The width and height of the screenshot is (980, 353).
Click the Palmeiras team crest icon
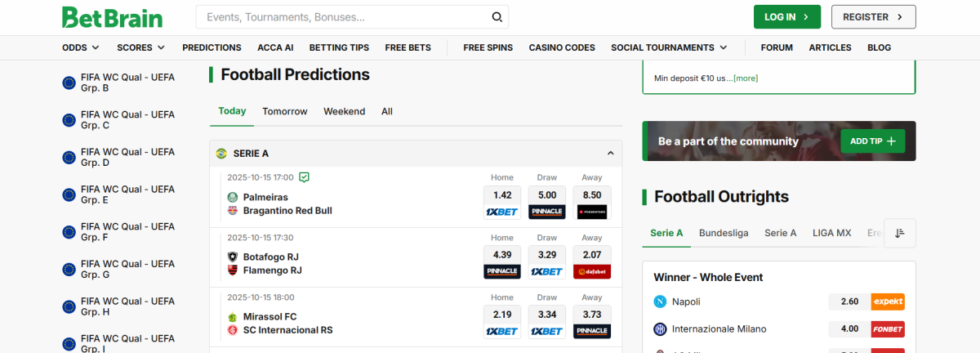tap(233, 197)
